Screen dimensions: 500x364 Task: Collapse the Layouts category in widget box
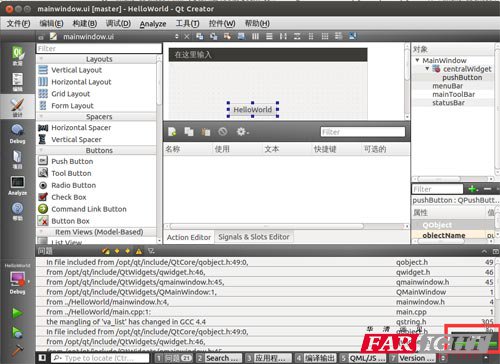41,59
